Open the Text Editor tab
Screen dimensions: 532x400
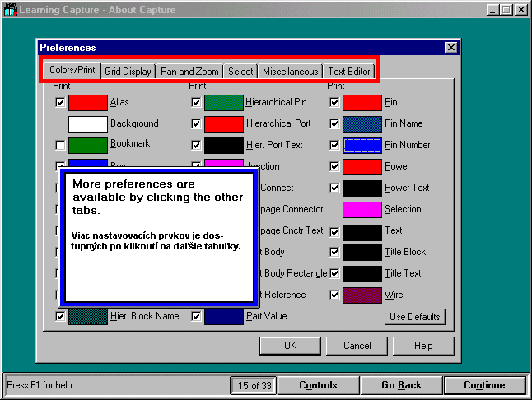348,72
